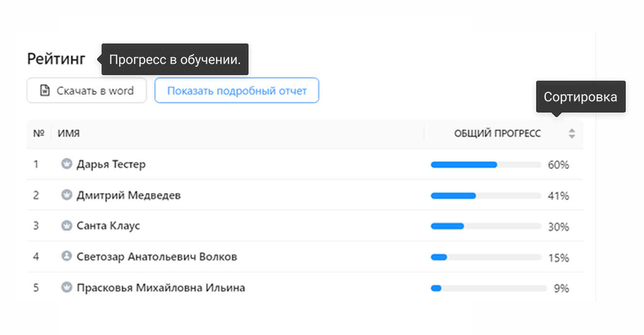Click the sort arrows in Общий прогресс column
This screenshot has width=644, height=335.
(571, 133)
